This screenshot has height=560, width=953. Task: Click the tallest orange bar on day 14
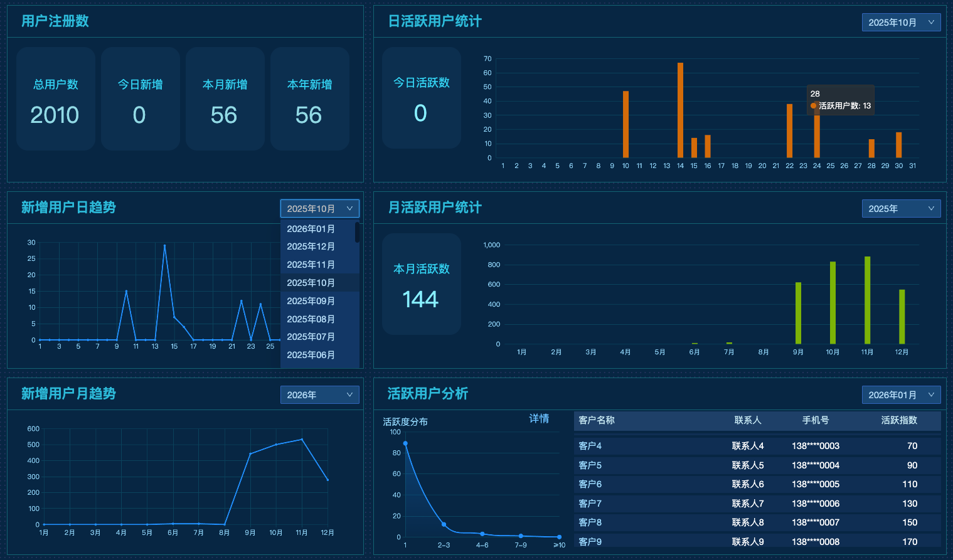coord(680,110)
